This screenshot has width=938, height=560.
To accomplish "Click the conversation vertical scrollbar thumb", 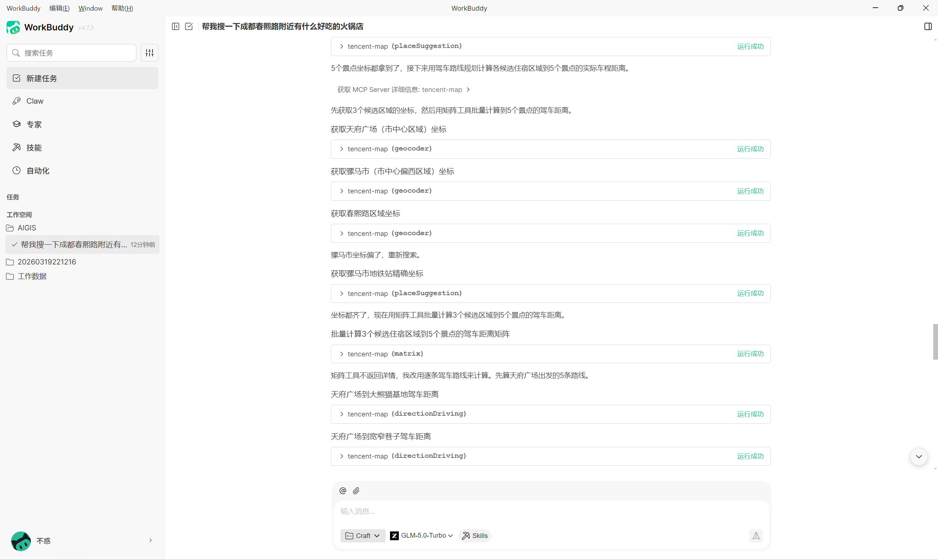I will coord(935,342).
